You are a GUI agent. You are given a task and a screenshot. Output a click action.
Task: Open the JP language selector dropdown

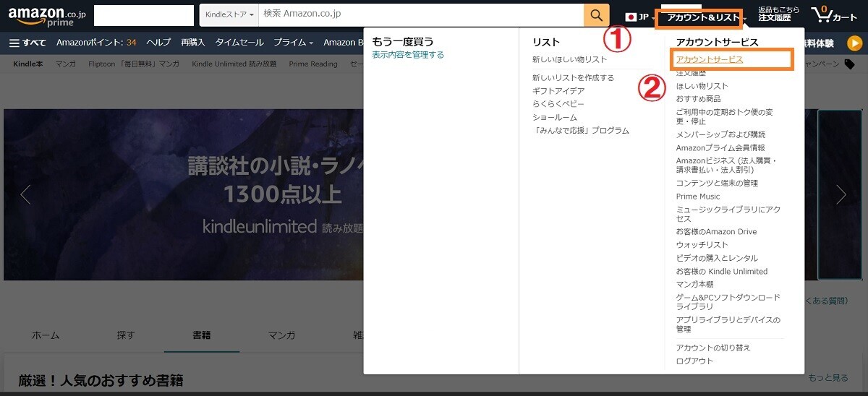[639, 17]
